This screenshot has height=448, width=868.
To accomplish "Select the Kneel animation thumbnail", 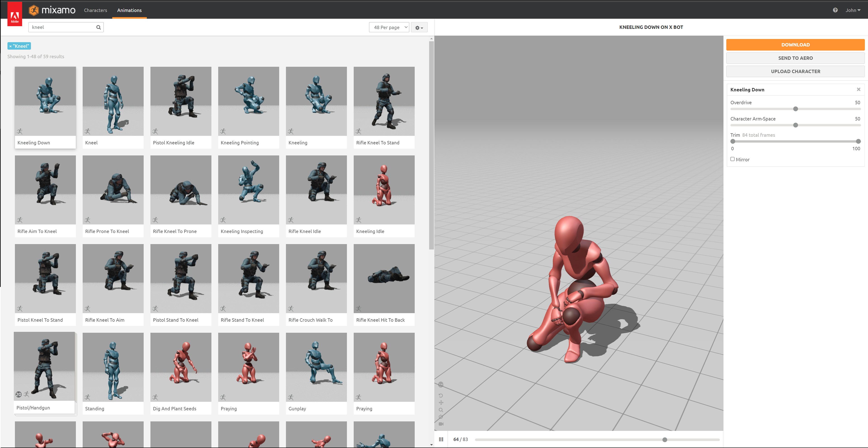I will (x=113, y=101).
